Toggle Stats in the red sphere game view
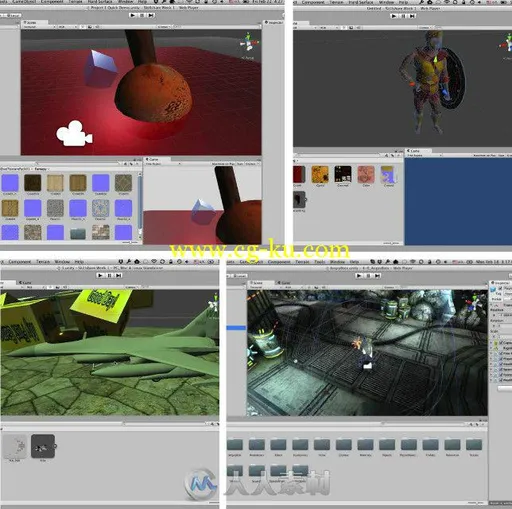The width and height of the screenshot is (512, 509). (x=240, y=164)
